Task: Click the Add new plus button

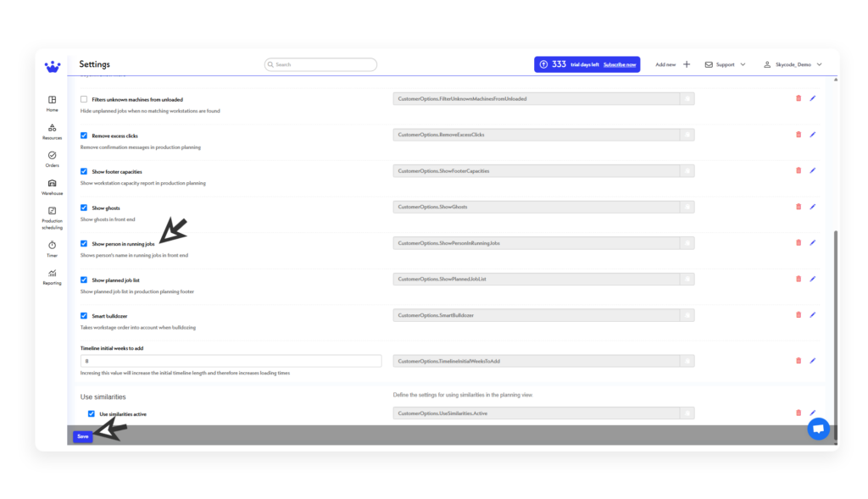Action: (x=687, y=64)
